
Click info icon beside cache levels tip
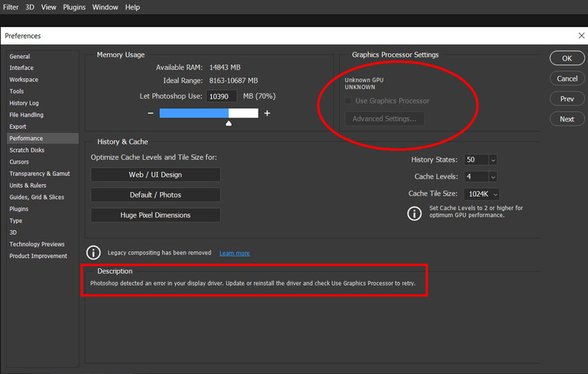tap(414, 214)
